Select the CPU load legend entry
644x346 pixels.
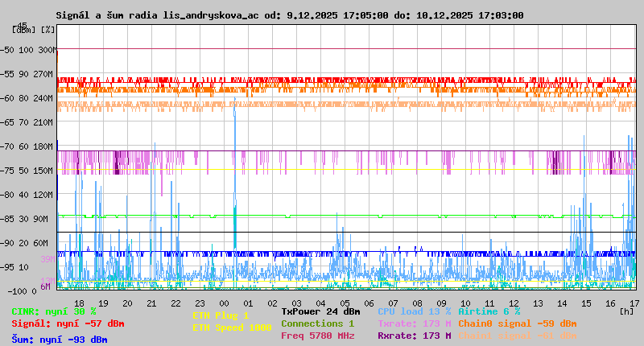[414, 311]
